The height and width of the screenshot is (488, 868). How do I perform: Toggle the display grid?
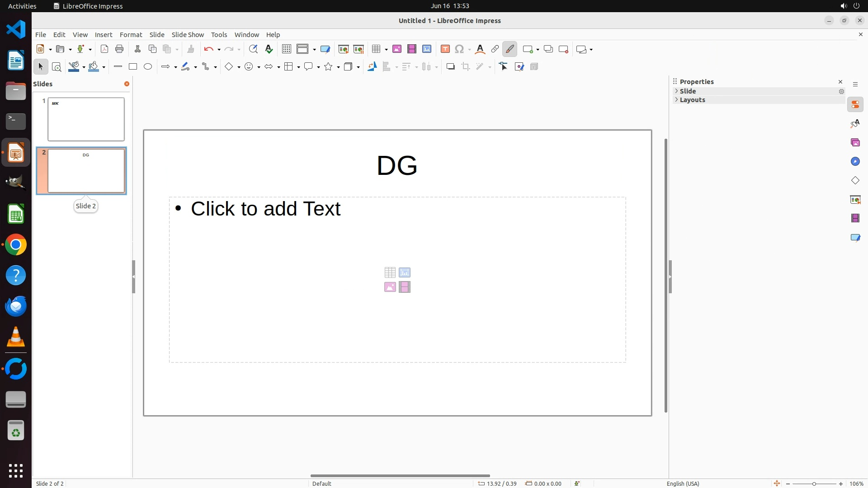pyautogui.click(x=286, y=49)
